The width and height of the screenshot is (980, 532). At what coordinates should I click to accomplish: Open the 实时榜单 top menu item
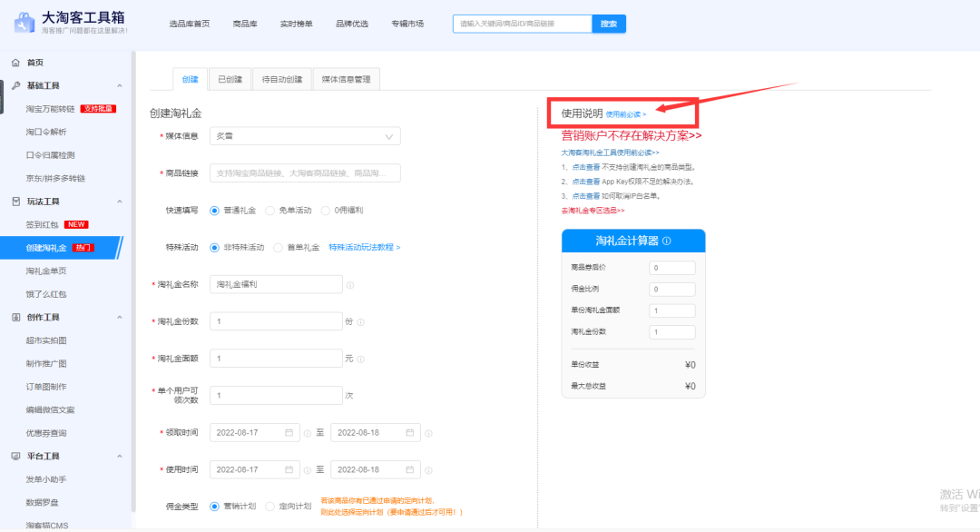pyautogui.click(x=297, y=24)
